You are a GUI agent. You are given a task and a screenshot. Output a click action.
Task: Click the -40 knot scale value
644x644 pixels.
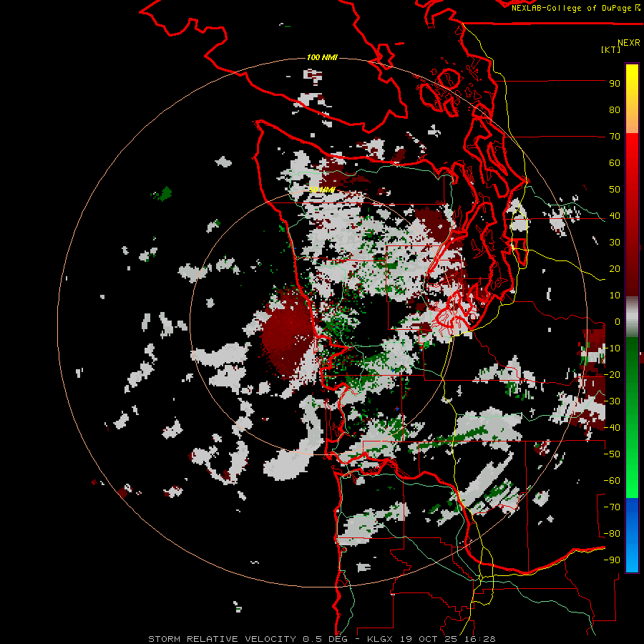pyautogui.click(x=612, y=428)
